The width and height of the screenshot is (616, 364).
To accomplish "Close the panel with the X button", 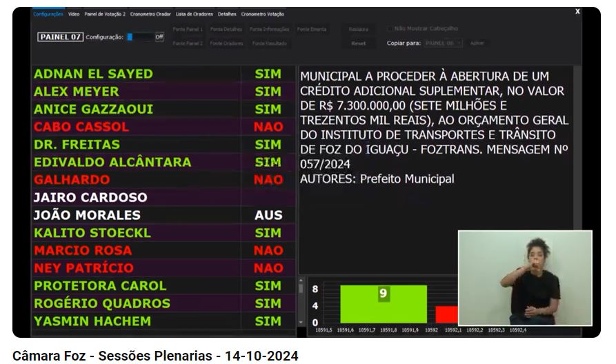I will (x=577, y=12).
